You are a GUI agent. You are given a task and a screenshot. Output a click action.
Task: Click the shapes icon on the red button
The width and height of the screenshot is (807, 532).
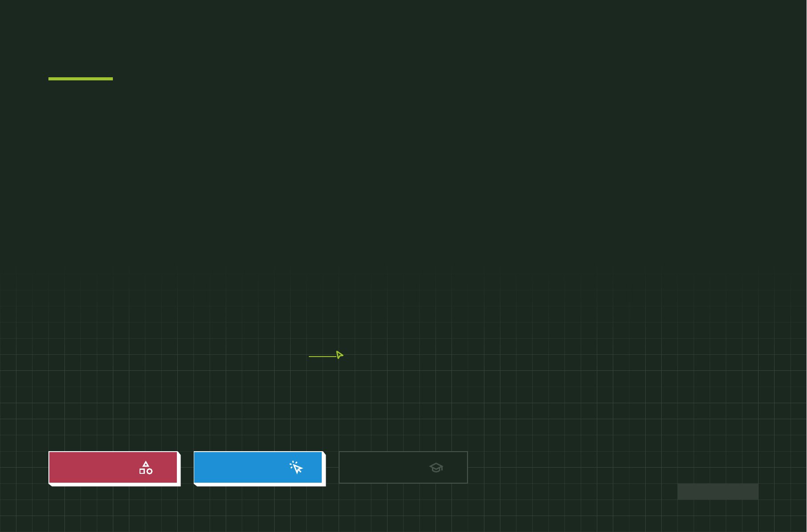(146, 468)
